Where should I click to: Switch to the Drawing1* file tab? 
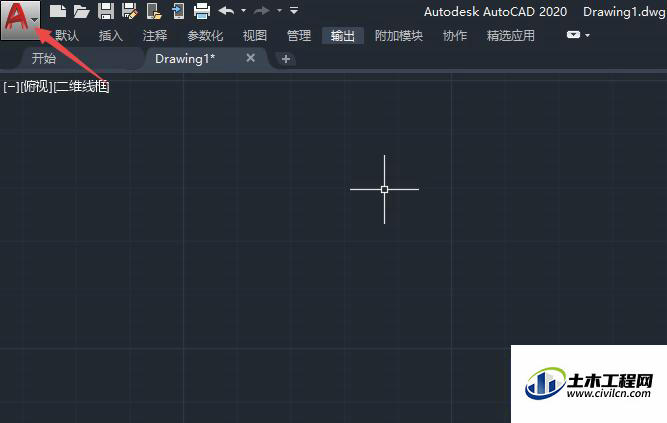[185, 59]
